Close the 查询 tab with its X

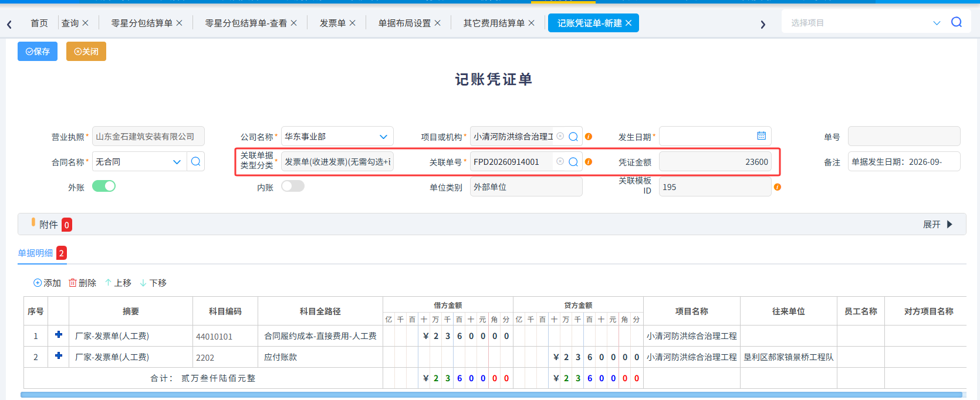(85, 23)
